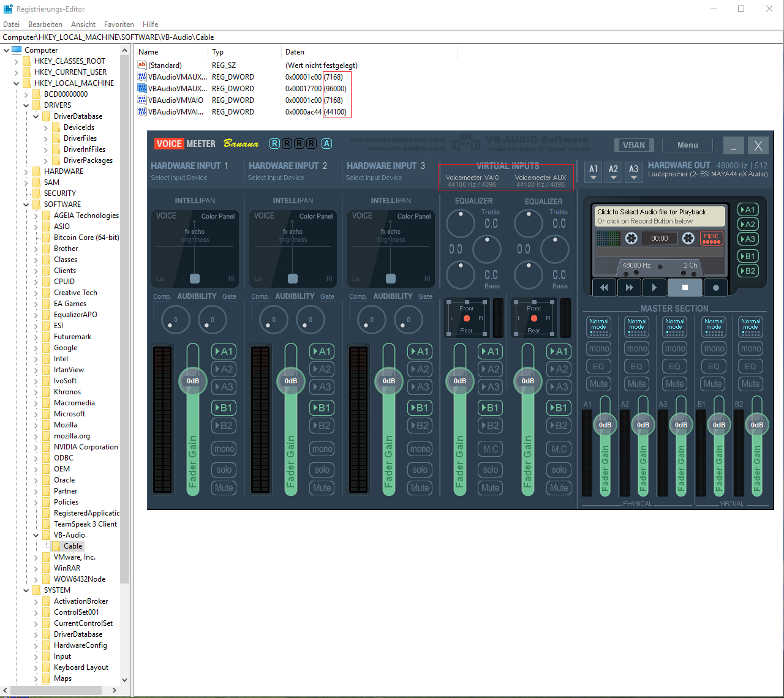Expand the HARDWARE registry key
Viewport: 784px width, 698px height.
(x=26, y=171)
